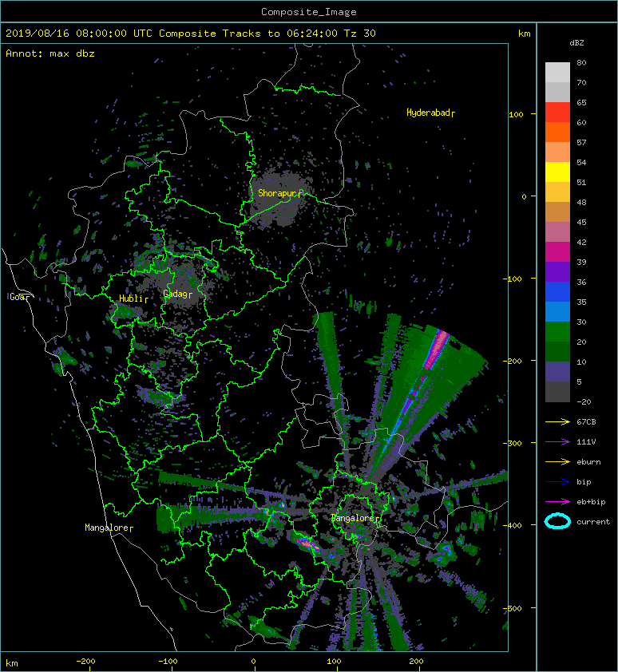This screenshot has height=672, width=618.
Task: Click the blue bip arrow legend icon
Action: [x=557, y=482]
